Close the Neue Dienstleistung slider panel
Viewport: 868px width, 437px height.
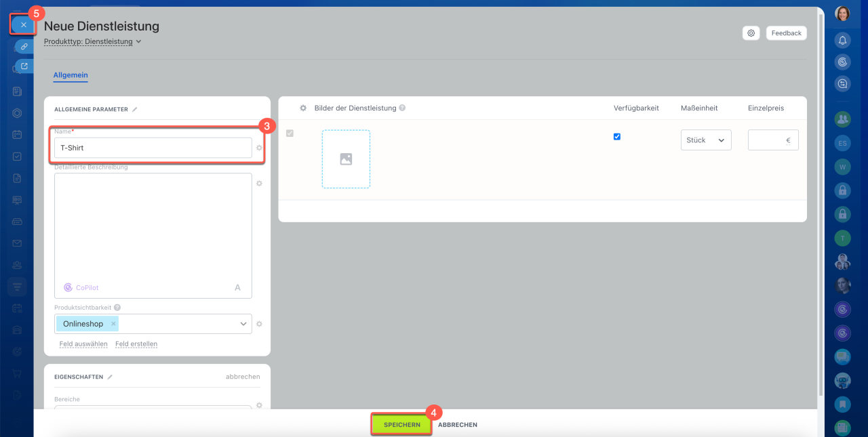(24, 25)
